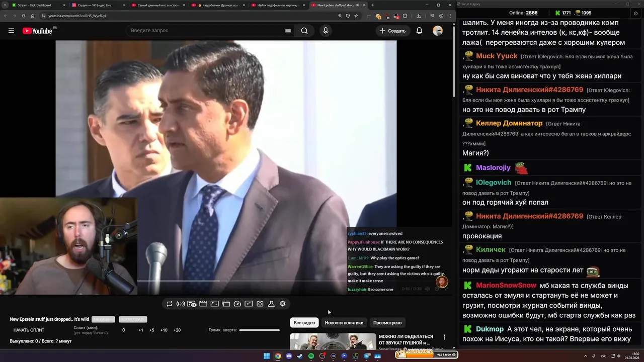
Task: Open the МОЖНО ЛИ ОБДЕЛАТЬСЯ ОТ ЗВУКА video thumbnail
Action: pos(333,341)
